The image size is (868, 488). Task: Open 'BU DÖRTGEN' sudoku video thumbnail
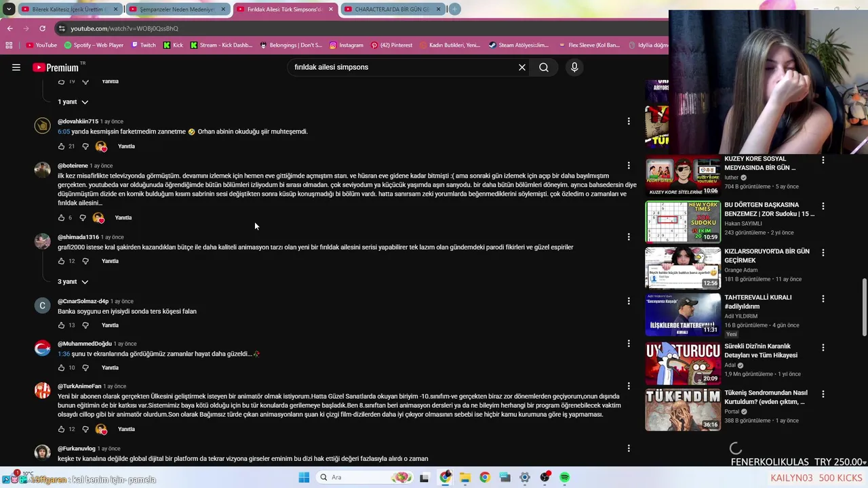pos(683,222)
